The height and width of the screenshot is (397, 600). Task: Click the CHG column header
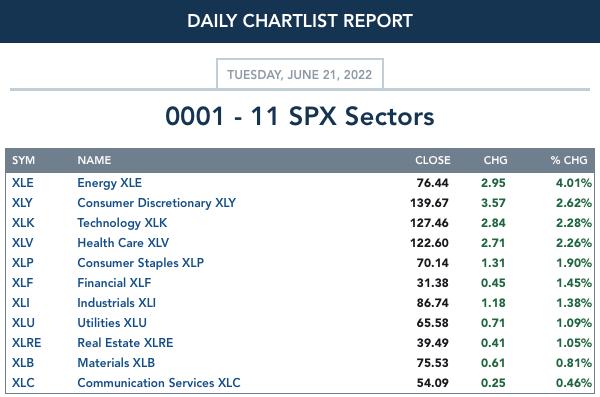[496, 160]
